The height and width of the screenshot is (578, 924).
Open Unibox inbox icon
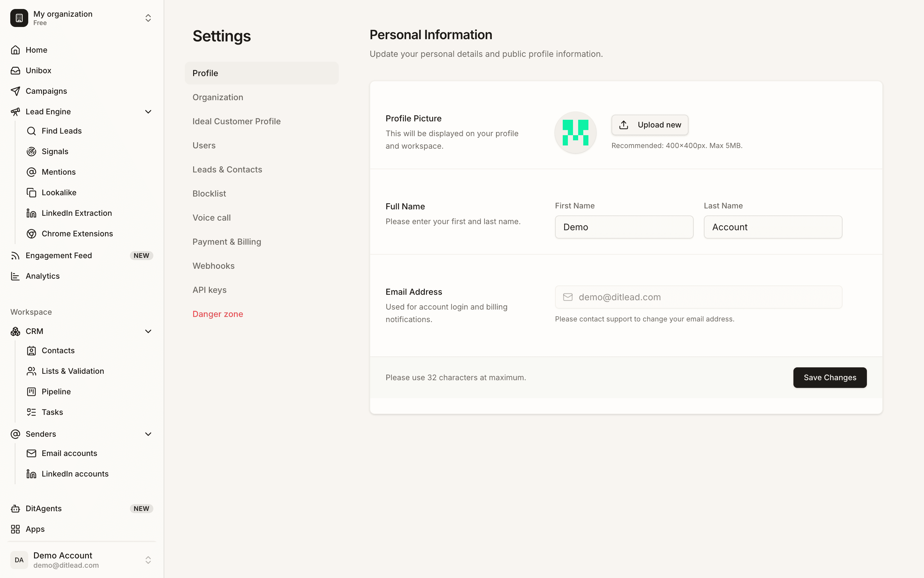click(x=15, y=71)
